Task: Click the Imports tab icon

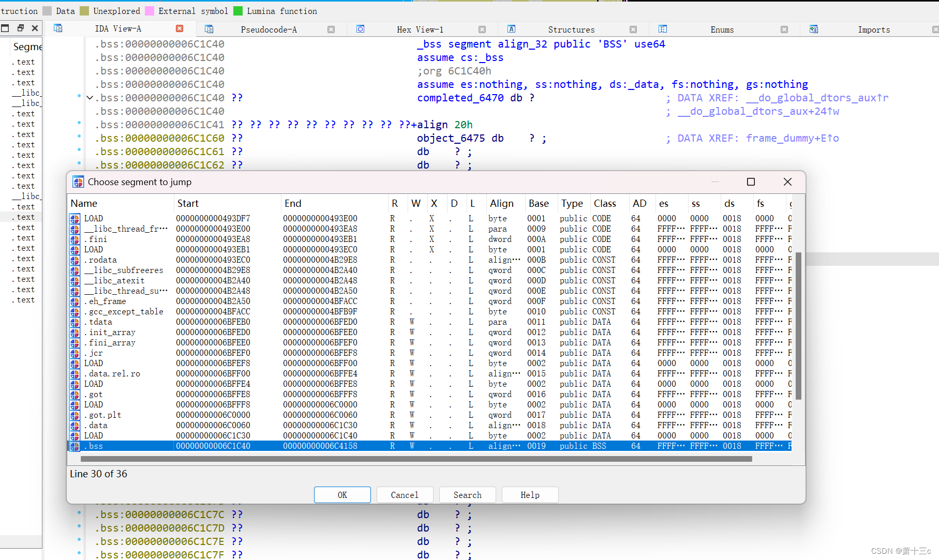Action: click(814, 29)
